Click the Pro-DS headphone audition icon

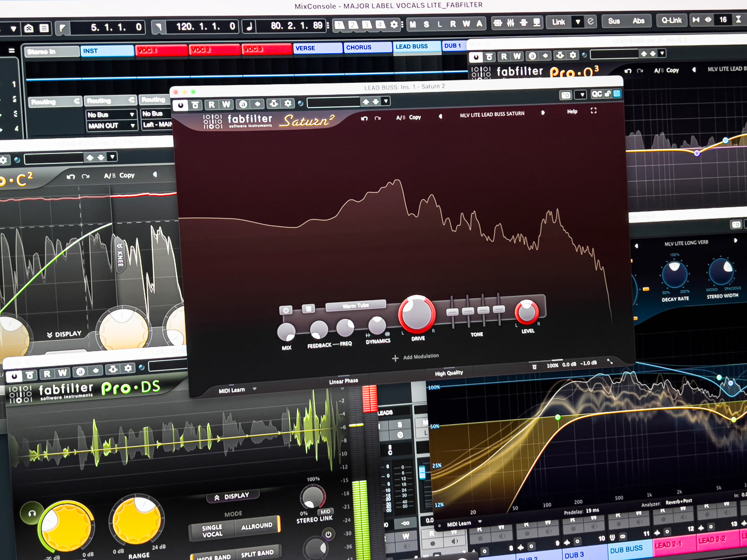32,513
